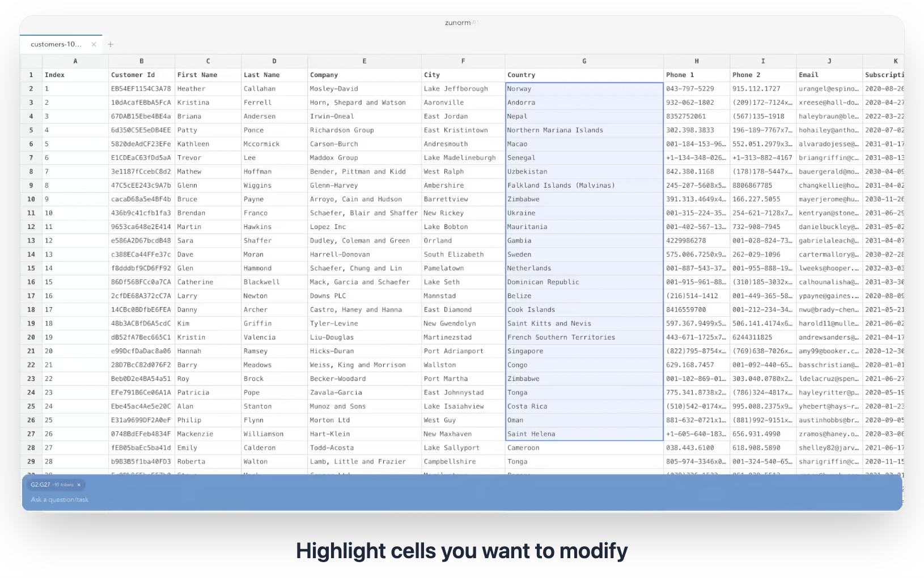Screen dimensions: 924x578
Task: Click the Heather first name cell
Action: 208,89
